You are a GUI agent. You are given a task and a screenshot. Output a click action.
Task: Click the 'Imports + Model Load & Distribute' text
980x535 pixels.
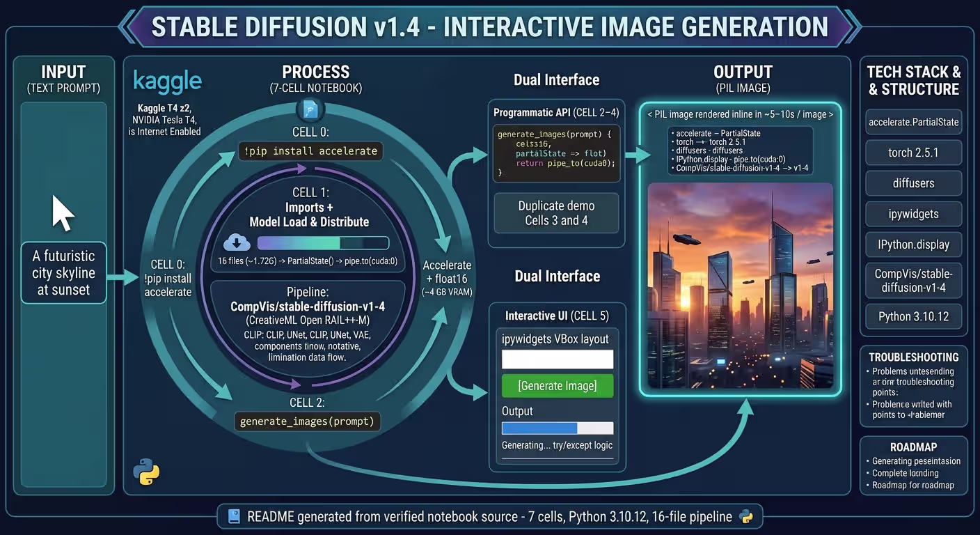coord(309,215)
